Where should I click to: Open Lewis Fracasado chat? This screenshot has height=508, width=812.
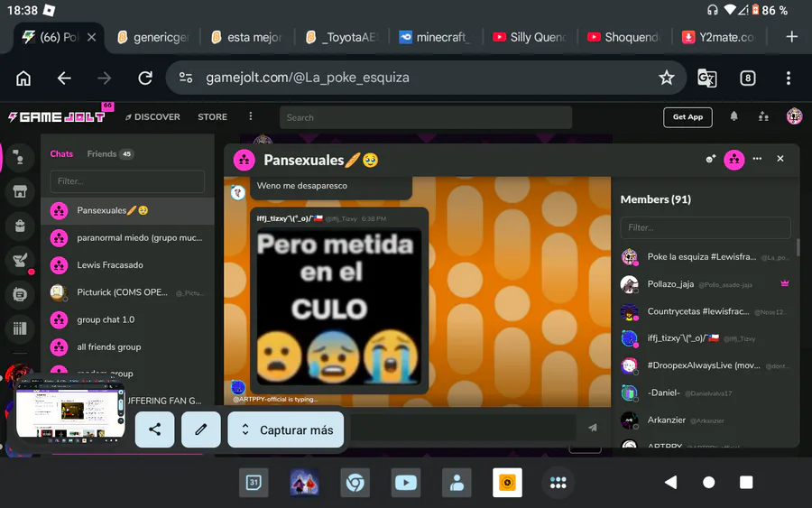(x=127, y=265)
